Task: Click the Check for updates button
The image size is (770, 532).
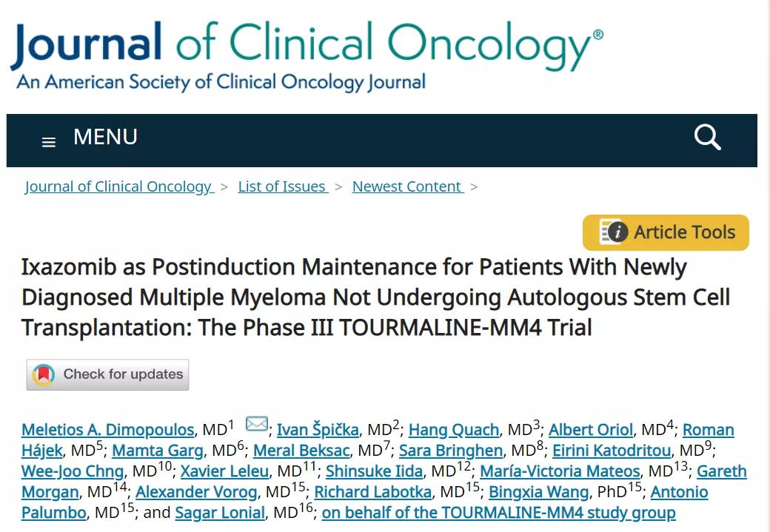Action: click(x=107, y=375)
